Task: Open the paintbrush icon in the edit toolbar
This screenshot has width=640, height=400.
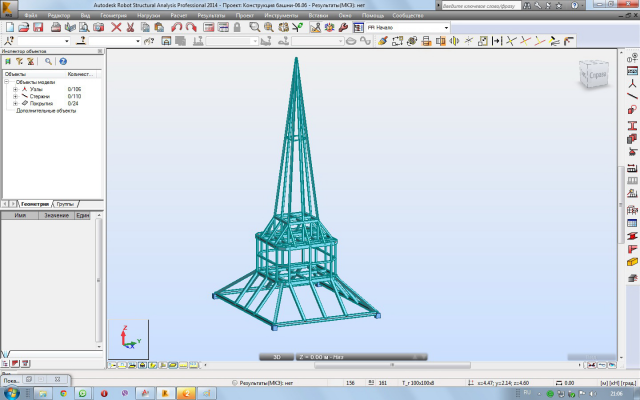Action: click(382, 41)
